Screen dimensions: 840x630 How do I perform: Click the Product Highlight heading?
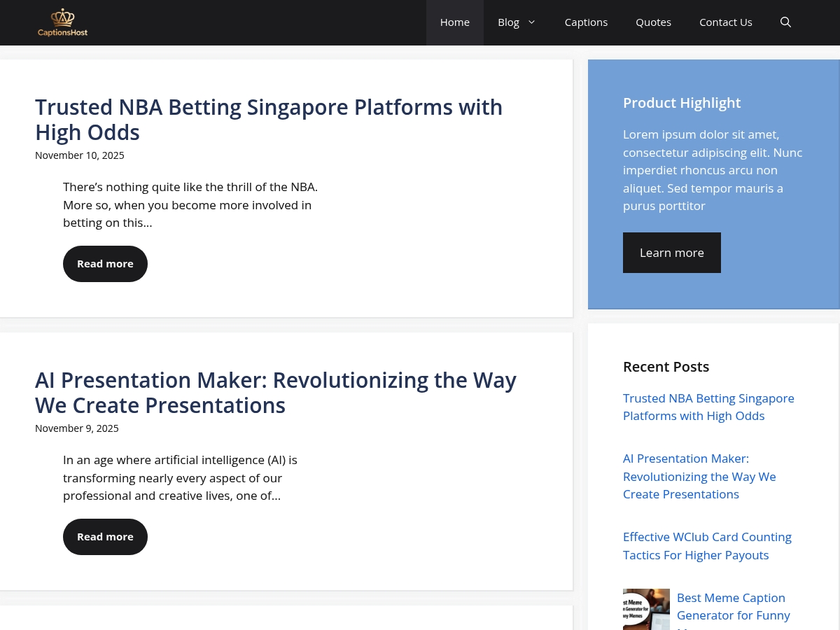pyautogui.click(x=682, y=103)
